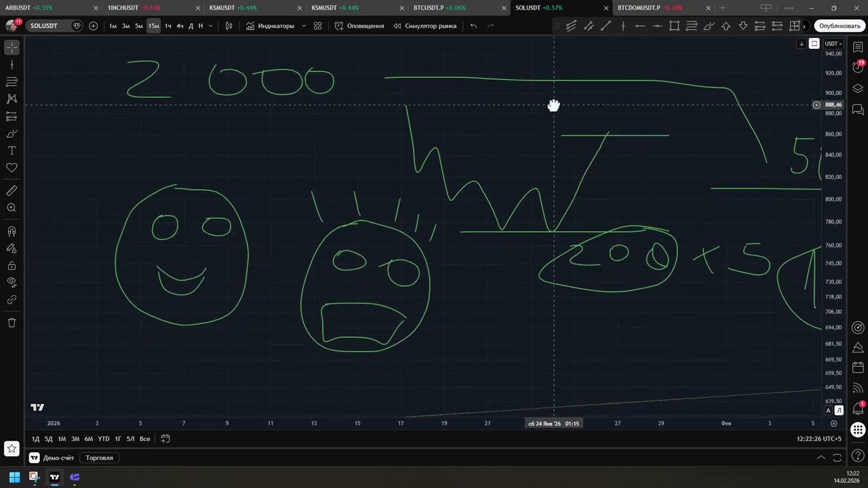Select rectangle tool from favorites toolbar

[674, 26]
